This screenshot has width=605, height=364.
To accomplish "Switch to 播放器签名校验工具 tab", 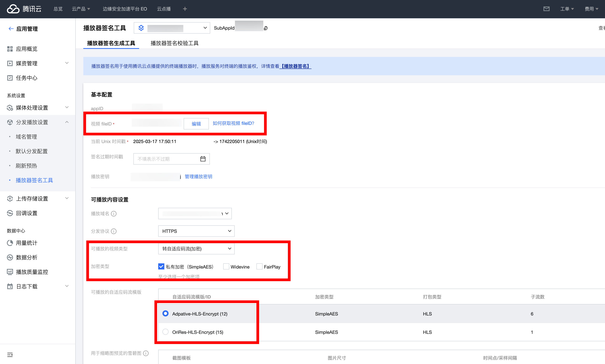I will click(174, 43).
